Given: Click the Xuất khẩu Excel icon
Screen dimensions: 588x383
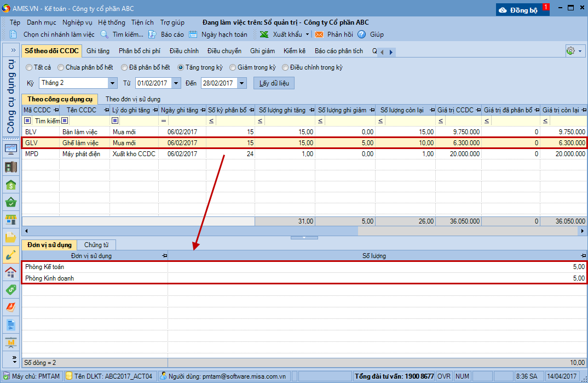Looking at the screenshot, I should click(264, 35).
